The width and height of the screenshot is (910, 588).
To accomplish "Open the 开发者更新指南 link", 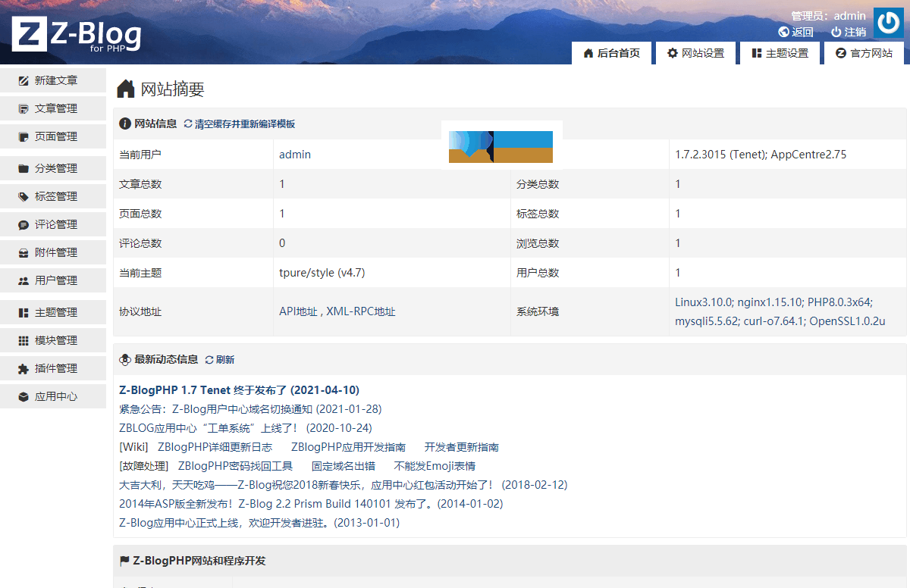I will [x=462, y=447].
